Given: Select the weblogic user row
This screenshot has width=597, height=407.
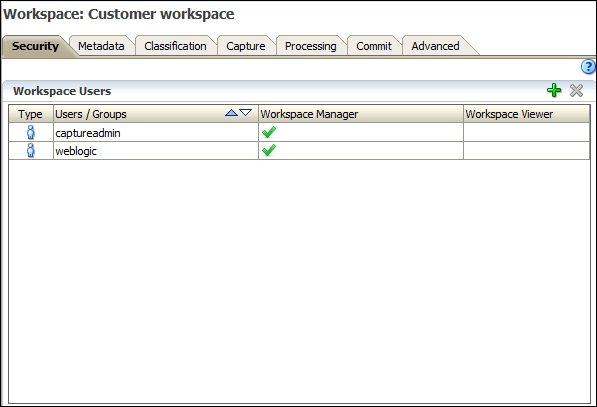Looking at the screenshot, I should (x=299, y=151).
